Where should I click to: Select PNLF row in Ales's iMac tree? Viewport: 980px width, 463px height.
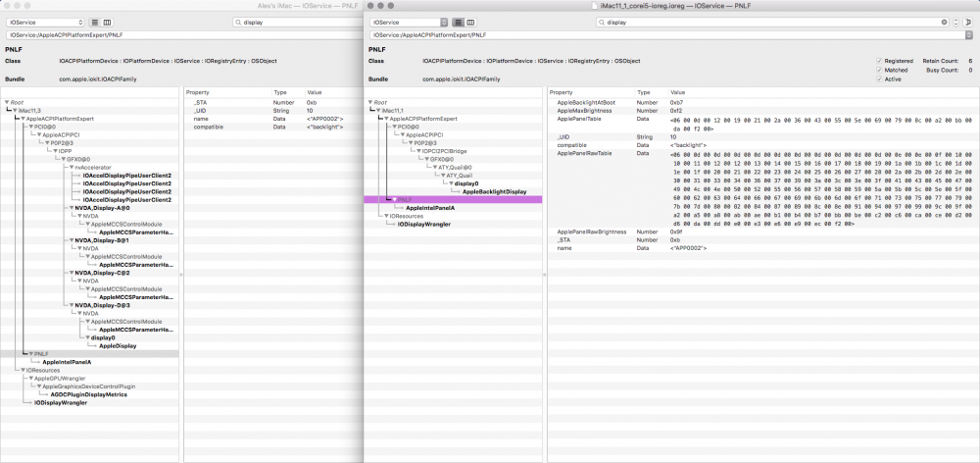[x=89, y=354]
